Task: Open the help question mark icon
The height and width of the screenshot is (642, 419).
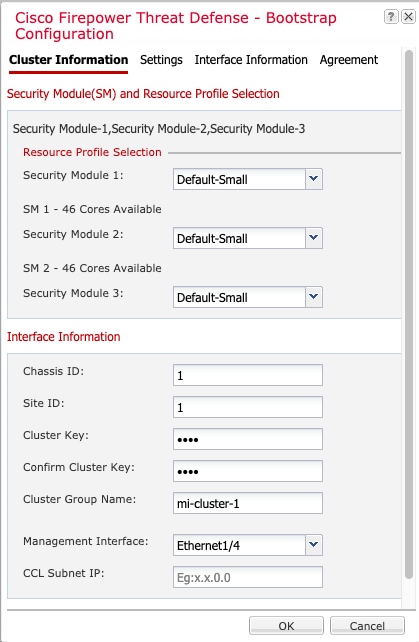Action: (x=391, y=17)
